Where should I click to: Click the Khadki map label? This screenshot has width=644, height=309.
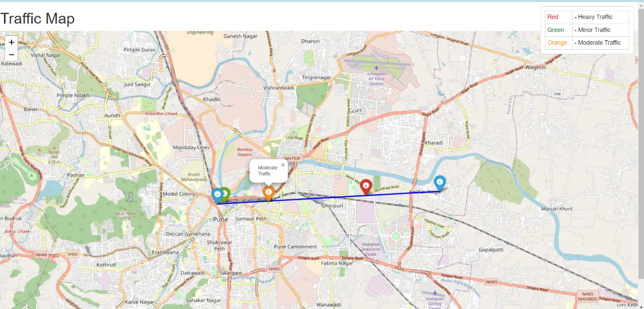coord(211,99)
